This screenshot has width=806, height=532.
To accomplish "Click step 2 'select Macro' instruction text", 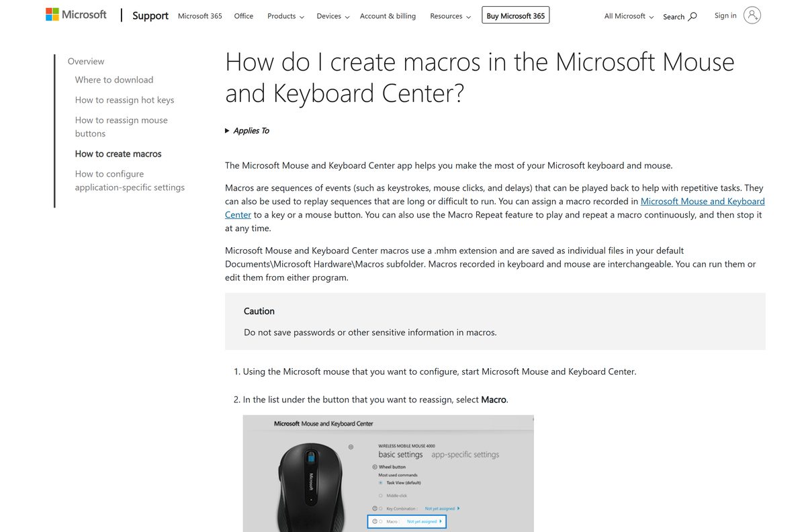I will click(x=375, y=400).
